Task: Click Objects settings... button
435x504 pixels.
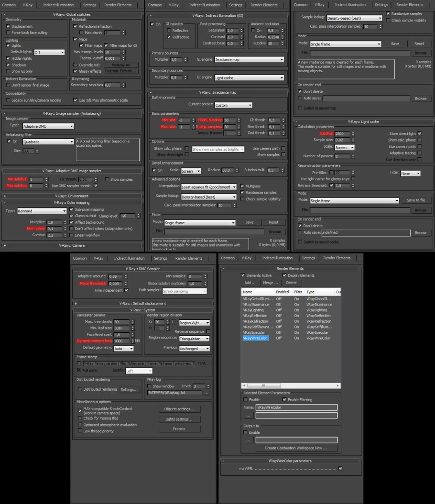Action: coord(179,409)
